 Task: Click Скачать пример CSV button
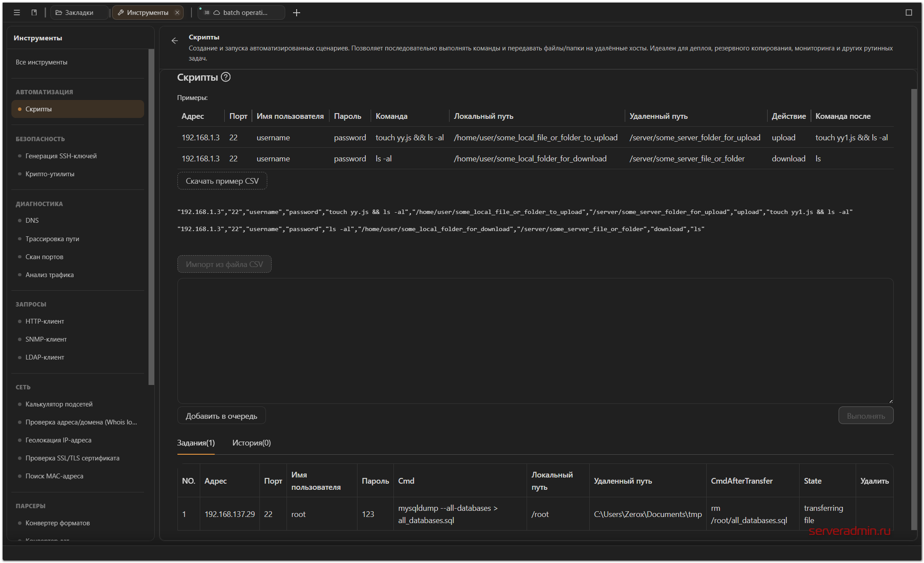tap(222, 181)
